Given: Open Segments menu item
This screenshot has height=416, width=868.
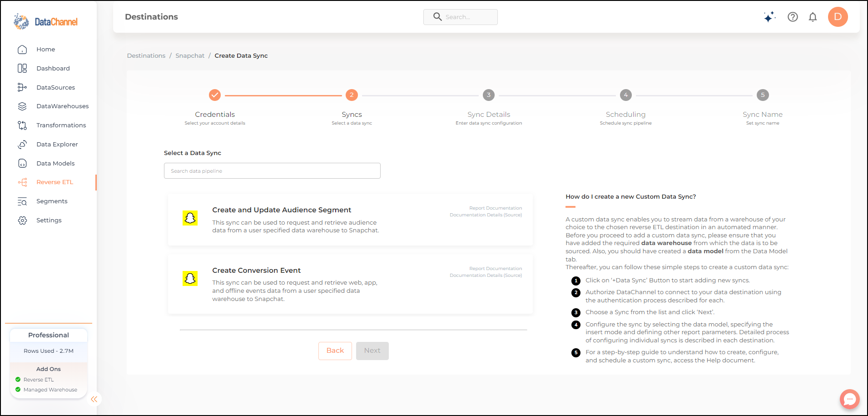Looking at the screenshot, I should 52,201.
